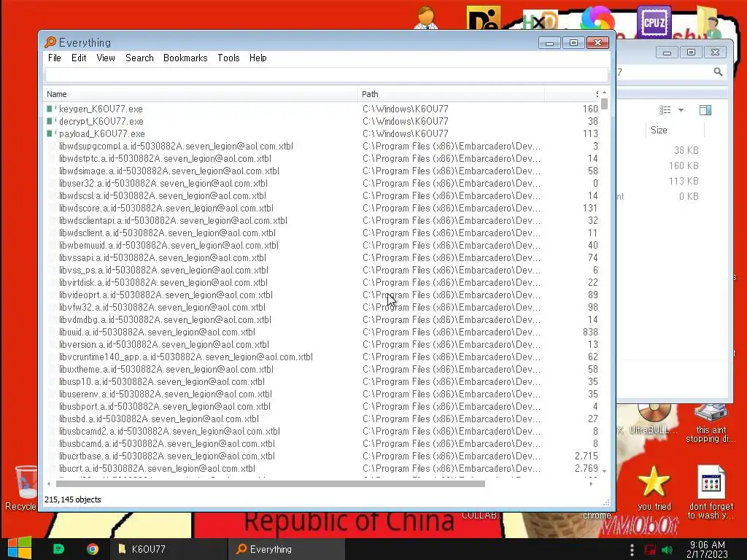Focus the Everything search input field
Image resolution: width=747 pixels, height=560 pixels.
click(326, 75)
